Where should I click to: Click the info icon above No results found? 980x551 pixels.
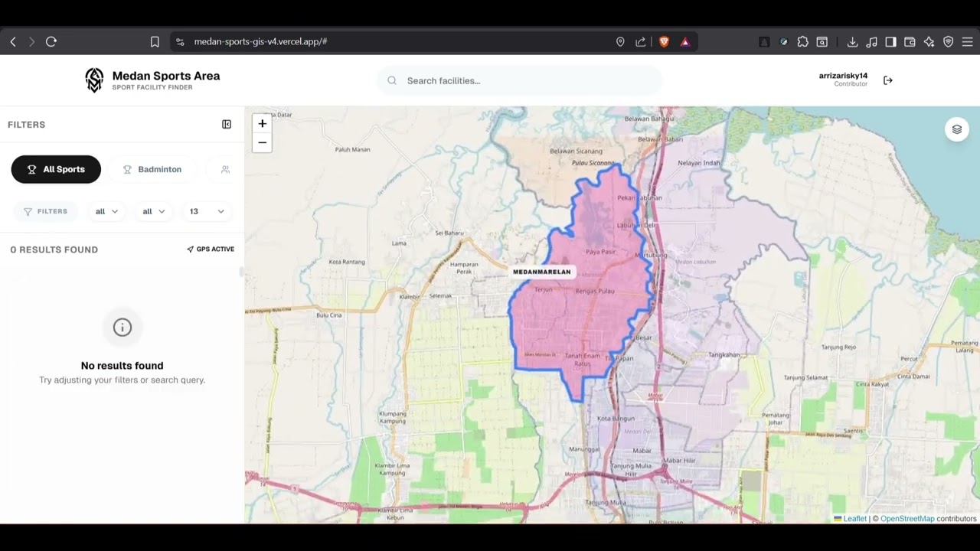(x=122, y=328)
